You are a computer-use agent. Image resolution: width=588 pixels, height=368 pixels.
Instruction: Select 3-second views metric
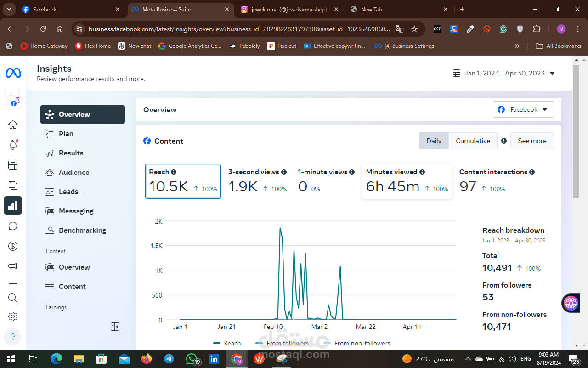point(257,181)
